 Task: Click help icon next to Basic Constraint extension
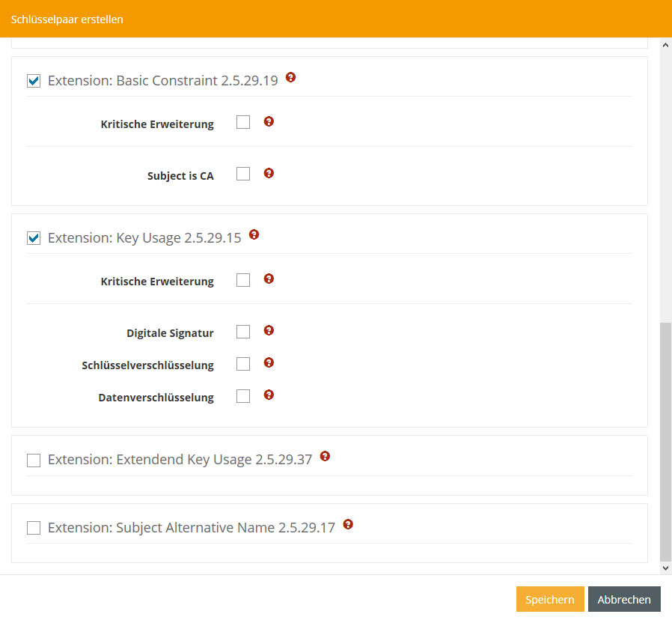[x=291, y=77]
